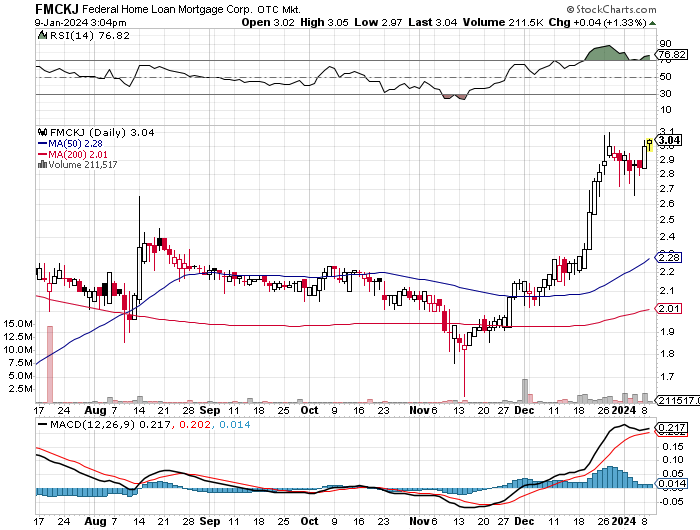Click the candlestick icon beside FMCKJ (Daily)
This screenshot has width=700, height=530.
click(x=43, y=132)
